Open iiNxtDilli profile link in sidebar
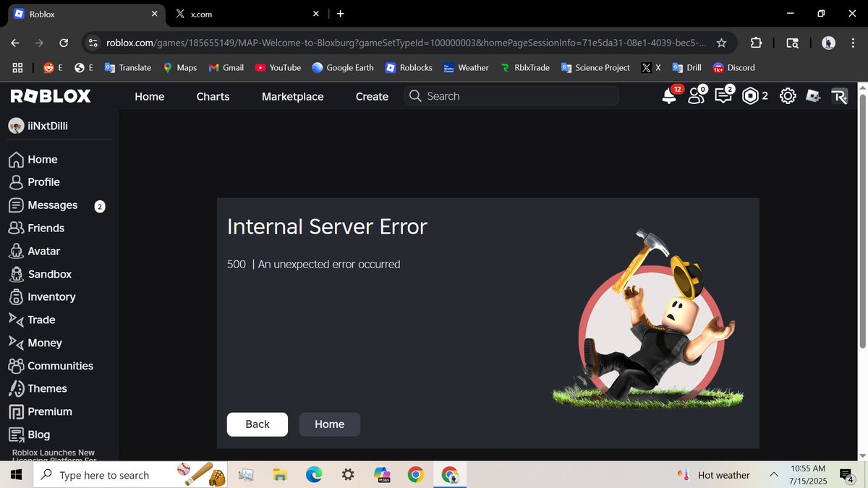The image size is (868, 488). [x=38, y=126]
